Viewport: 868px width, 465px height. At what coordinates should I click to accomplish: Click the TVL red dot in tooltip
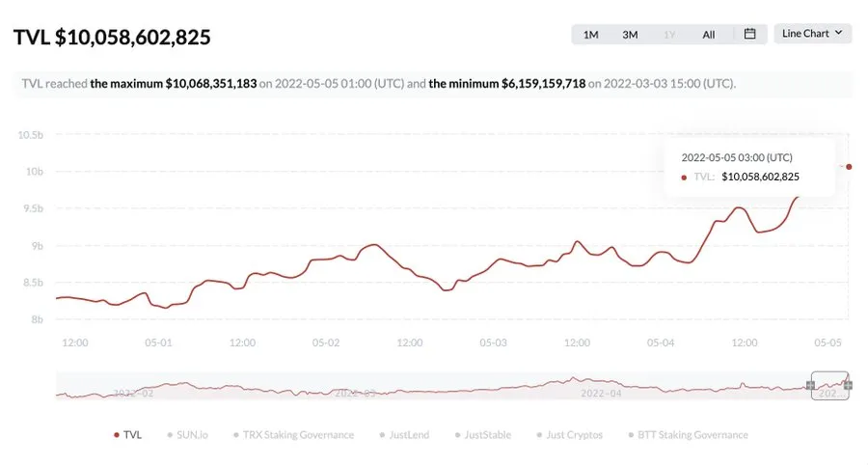[684, 178]
